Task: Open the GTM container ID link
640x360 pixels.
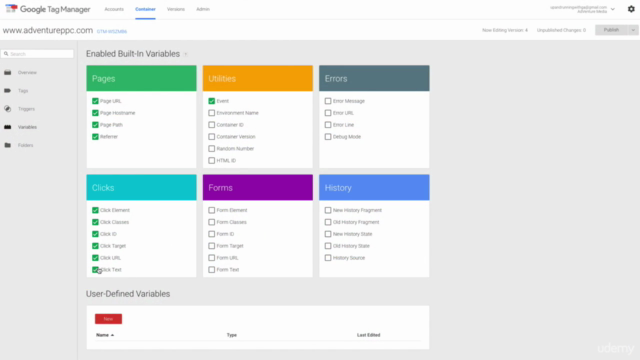Action: [112, 31]
